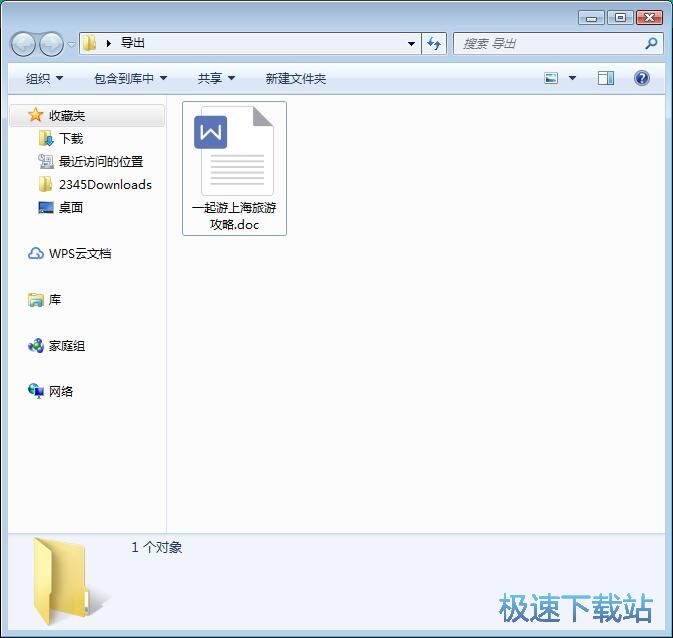Click the 收藏夹 star icon
This screenshot has width=673, height=638.
35,115
